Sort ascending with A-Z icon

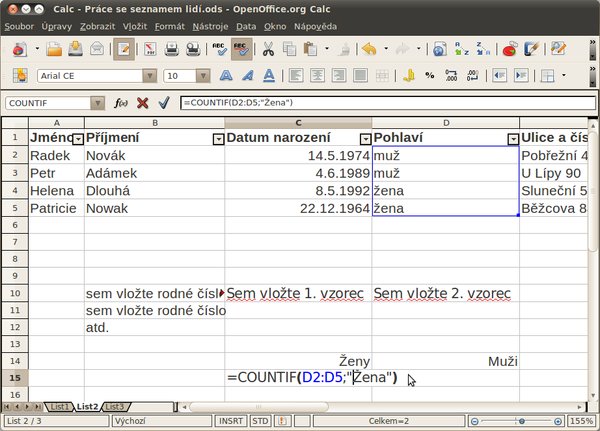[x=461, y=49]
